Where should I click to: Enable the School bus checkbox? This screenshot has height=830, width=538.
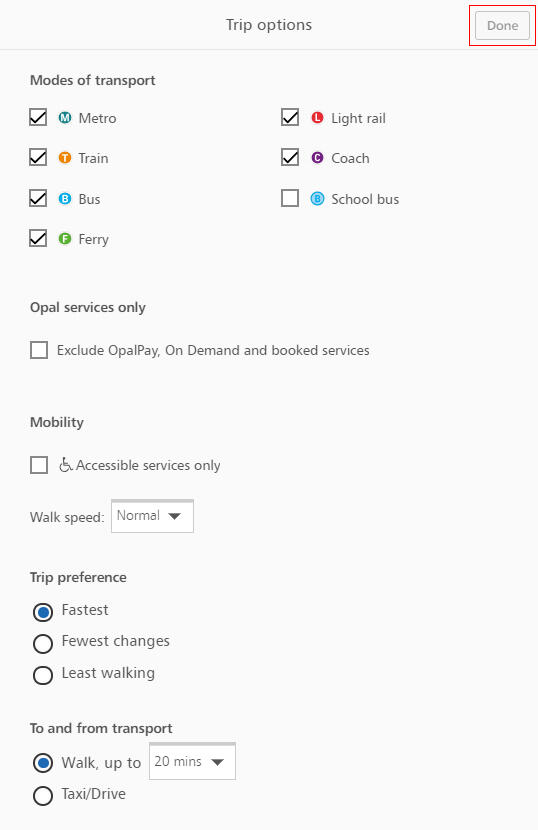[x=290, y=199]
